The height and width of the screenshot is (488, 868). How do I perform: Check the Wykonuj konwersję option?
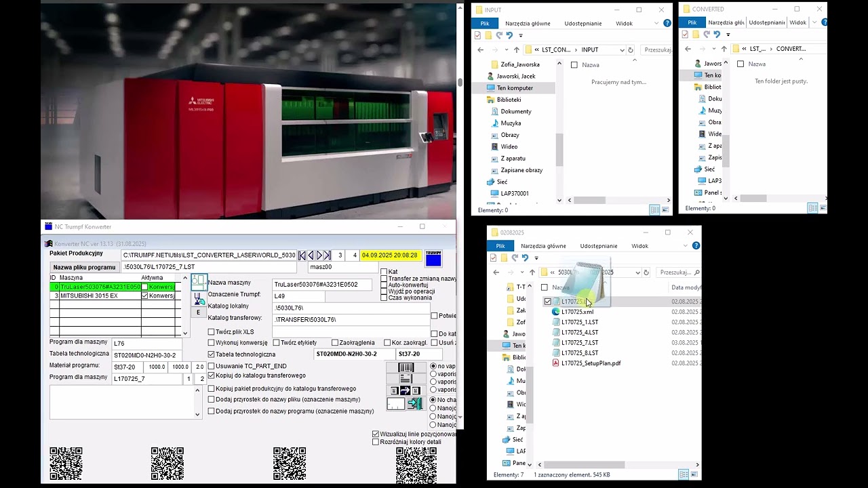click(x=212, y=343)
